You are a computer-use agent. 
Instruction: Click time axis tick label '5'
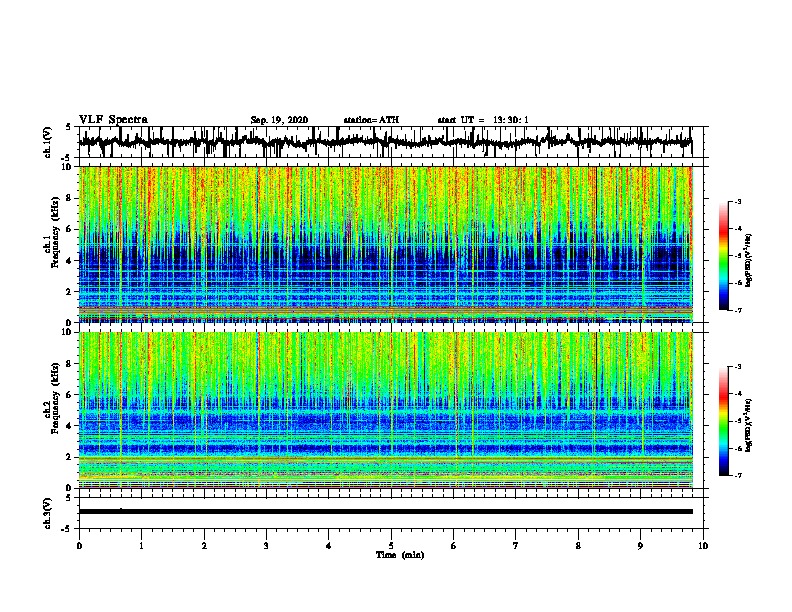coord(391,546)
